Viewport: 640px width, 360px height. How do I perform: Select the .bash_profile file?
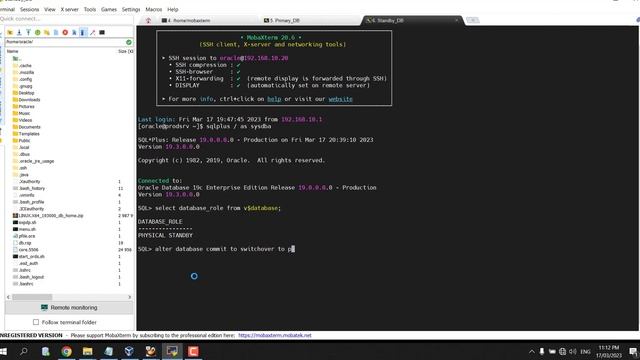point(32,202)
